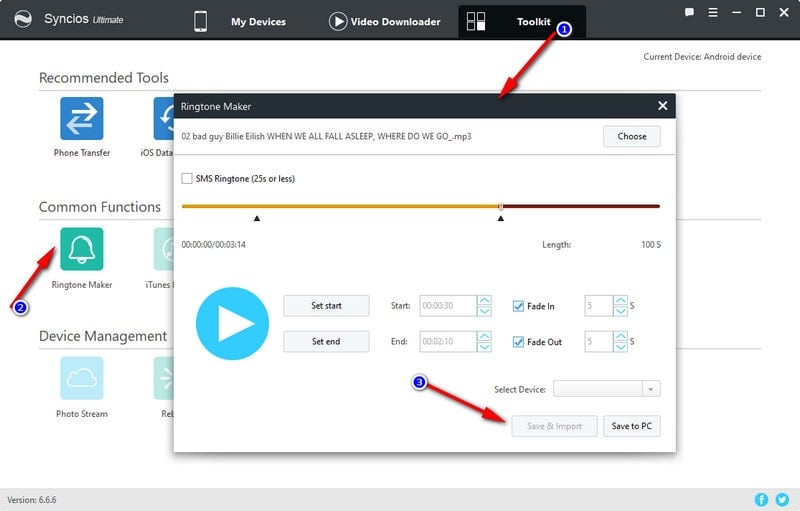Click the end marker triangle on timeline

pos(501,218)
